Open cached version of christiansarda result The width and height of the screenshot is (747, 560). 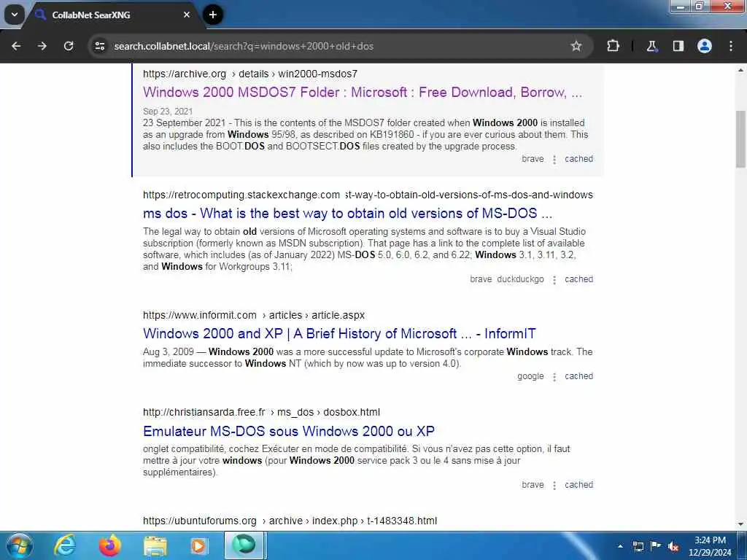coord(578,485)
